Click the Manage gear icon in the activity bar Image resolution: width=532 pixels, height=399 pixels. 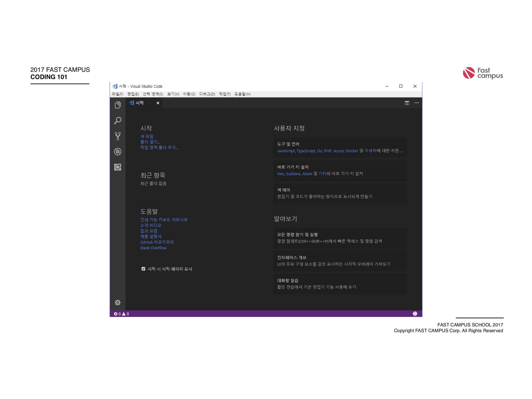[118, 302]
